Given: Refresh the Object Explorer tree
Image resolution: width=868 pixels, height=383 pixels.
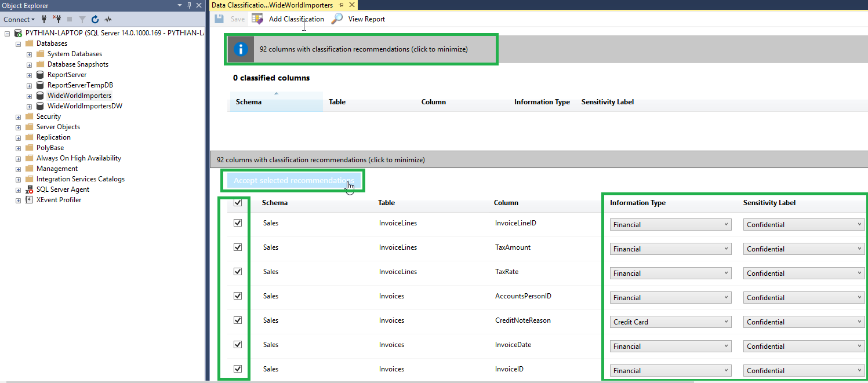Looking at the screenshot, I should pos(95,19).
